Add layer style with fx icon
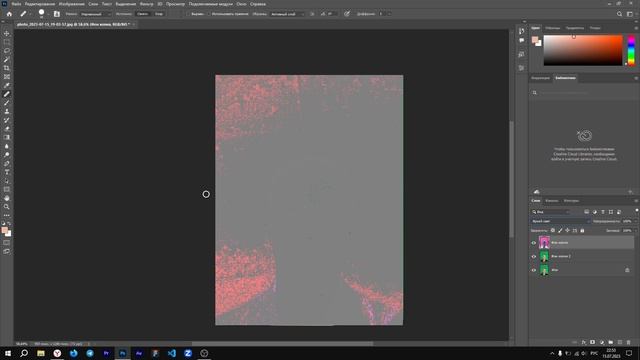This screenshot has width=640, height=360. tap(584, 342)
